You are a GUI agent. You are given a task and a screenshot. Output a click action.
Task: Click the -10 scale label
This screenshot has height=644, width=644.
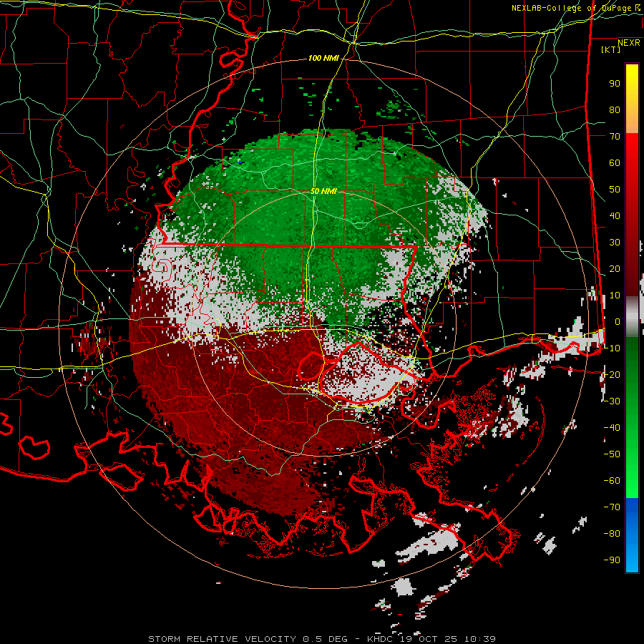(x=612, y=348)
